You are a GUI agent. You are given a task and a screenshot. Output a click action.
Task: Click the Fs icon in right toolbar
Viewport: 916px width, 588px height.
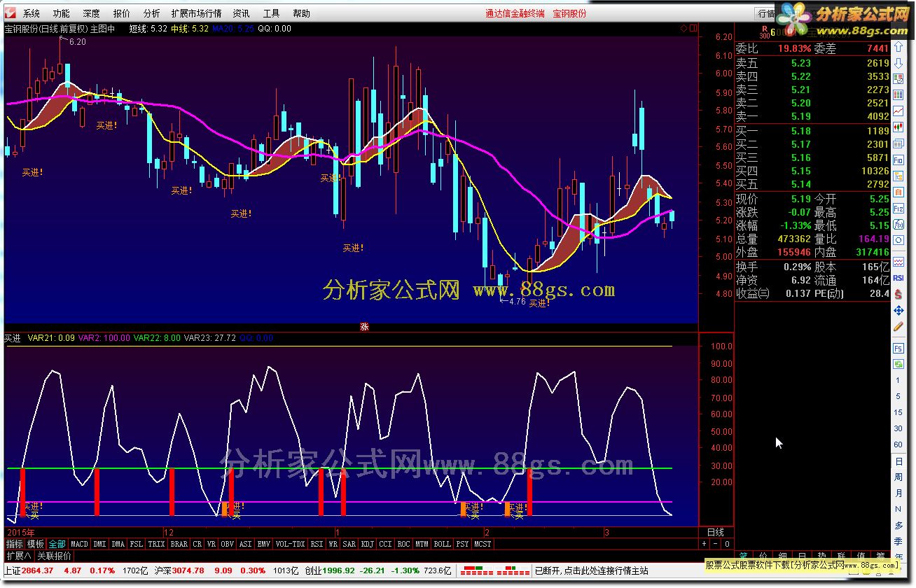tap(898, 348)
